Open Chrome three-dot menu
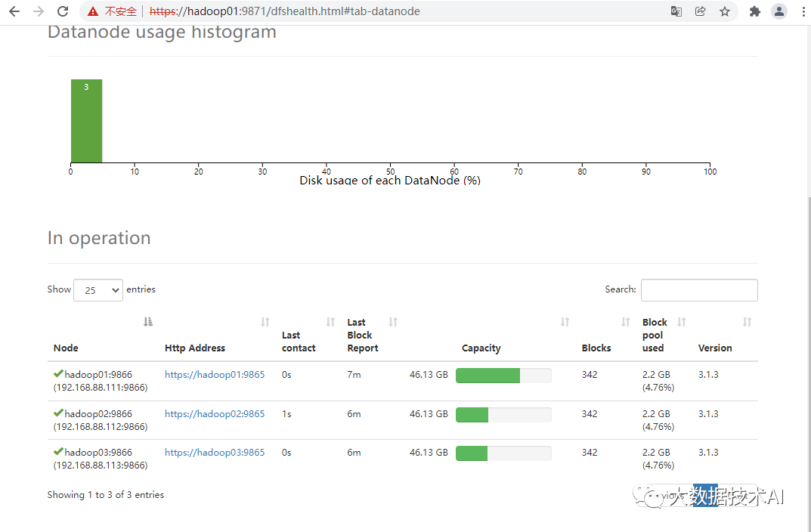The image size is (811, 532). [x=803, y=11]
